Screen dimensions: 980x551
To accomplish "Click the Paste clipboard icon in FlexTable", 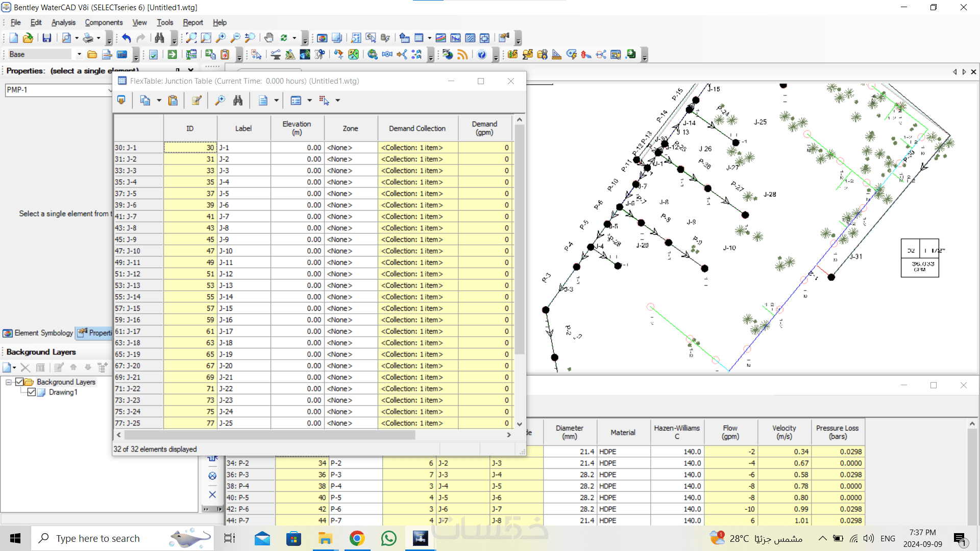I will point(173,101).
